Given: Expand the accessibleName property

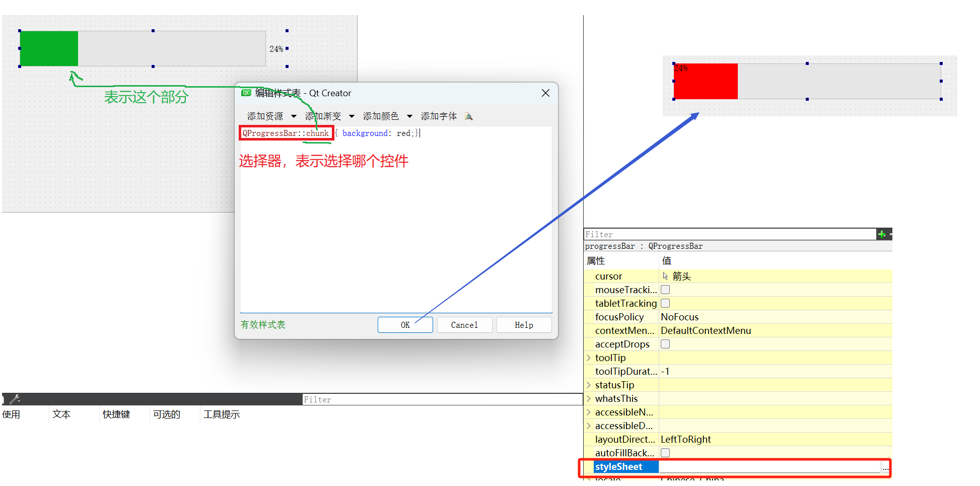Looking at the screenshot, I should pyautogui.click(x=588, y=412).
